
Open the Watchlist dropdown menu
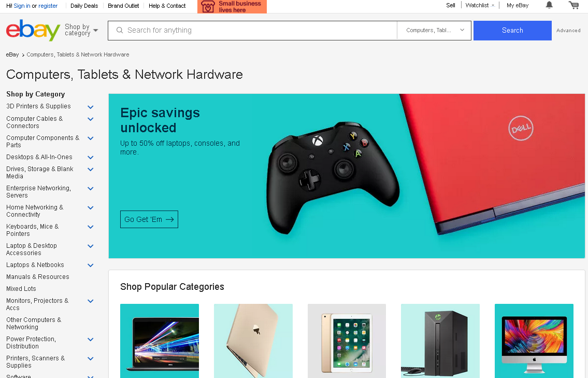point(480,5)
